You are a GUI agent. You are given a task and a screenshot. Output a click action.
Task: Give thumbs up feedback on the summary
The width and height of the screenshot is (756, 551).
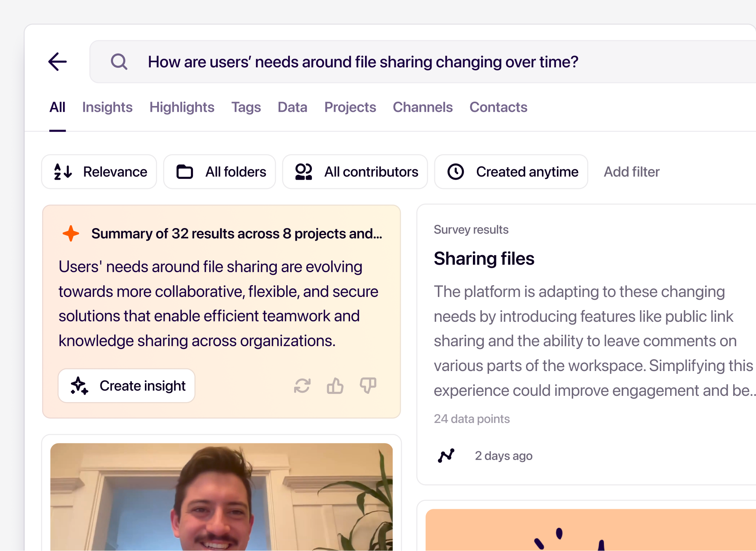tap(335, 386)
